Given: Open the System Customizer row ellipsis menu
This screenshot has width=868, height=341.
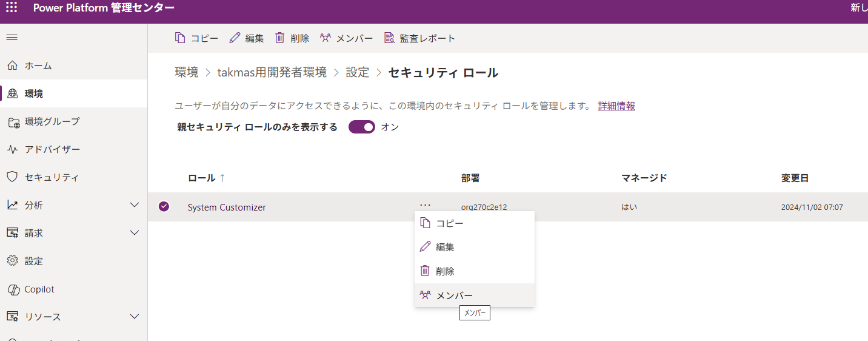Looking at the screenshot, I should click(425, 206).
